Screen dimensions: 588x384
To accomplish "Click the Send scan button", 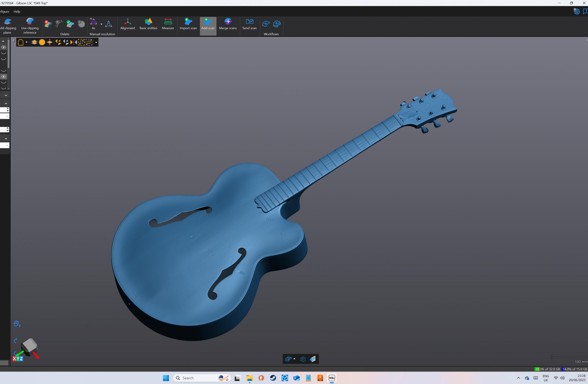I will tap(250, 24).
